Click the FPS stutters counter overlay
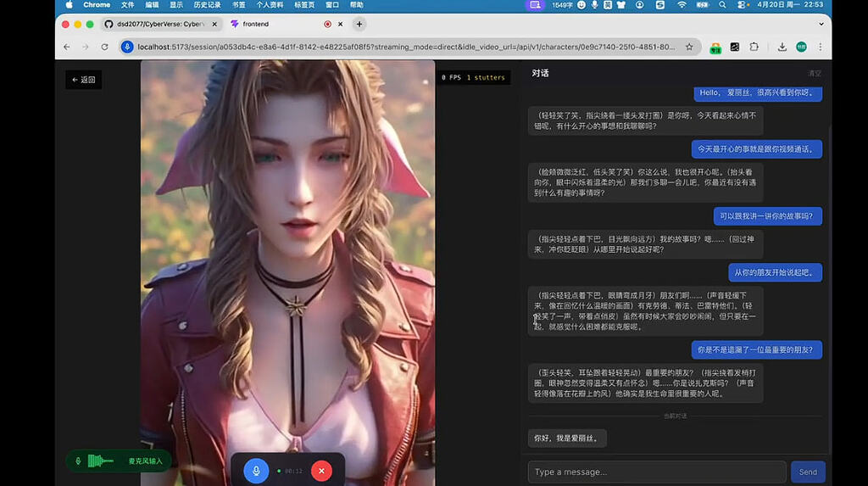The width and height of the screenshot is (868, 486). coord(473,77)
